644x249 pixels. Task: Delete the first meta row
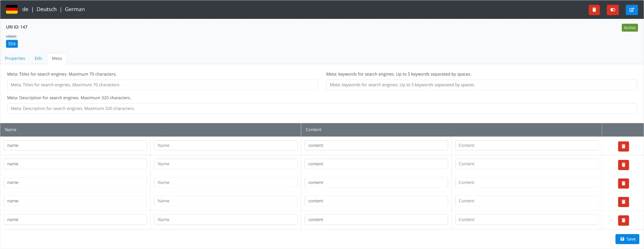(623, 147)
